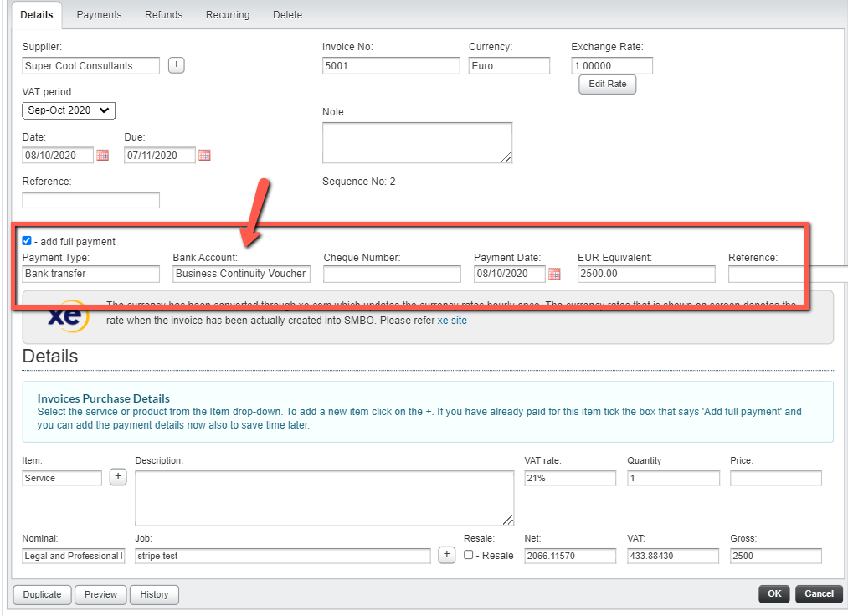The width and height of the screenshot is (848, 616).
Task: Expand the VAT period dropdown
Action: (x=69, y=110)
